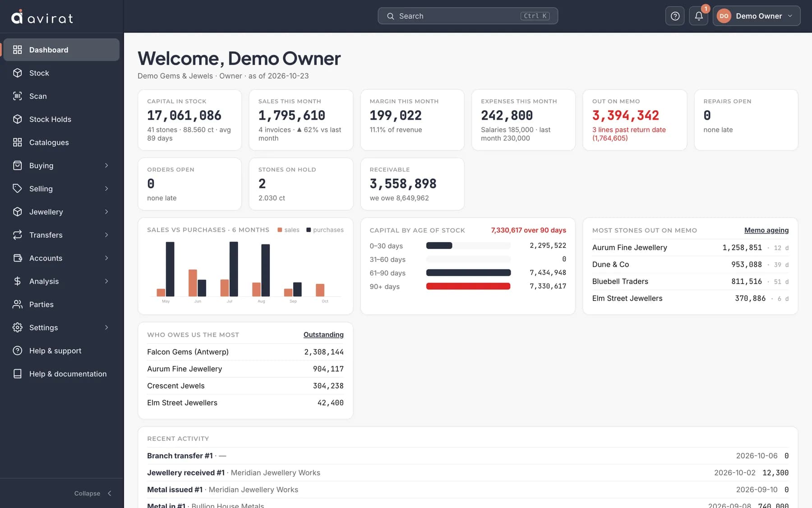Screen dimensions: 812x508
Task: Expand the Transfers submenu chevron
Action: 106,235
